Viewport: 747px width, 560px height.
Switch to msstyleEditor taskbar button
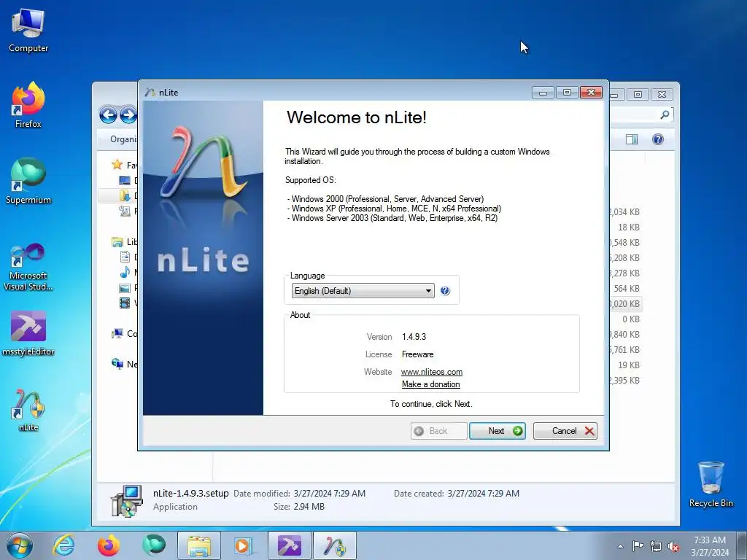pyautogui.click(x=289, y=545)
